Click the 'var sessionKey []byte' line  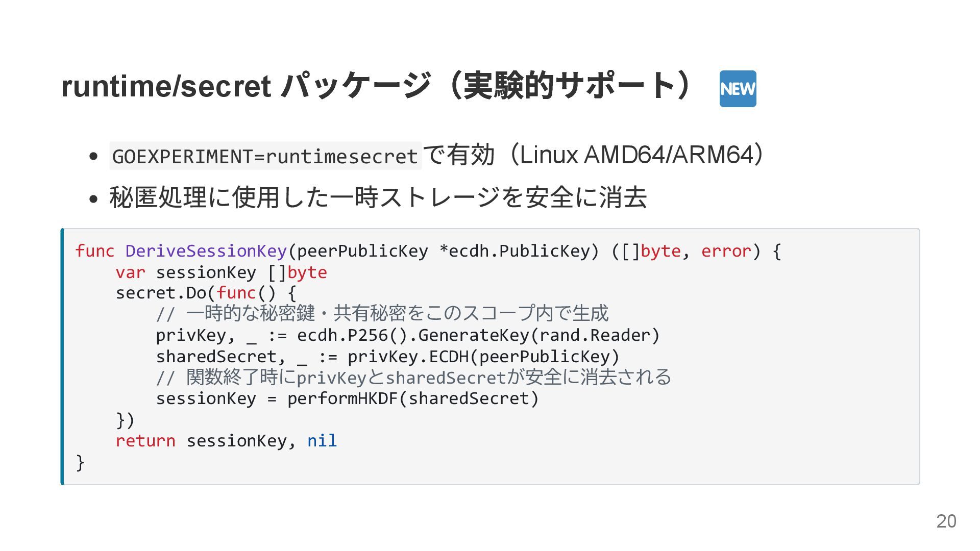220,272
